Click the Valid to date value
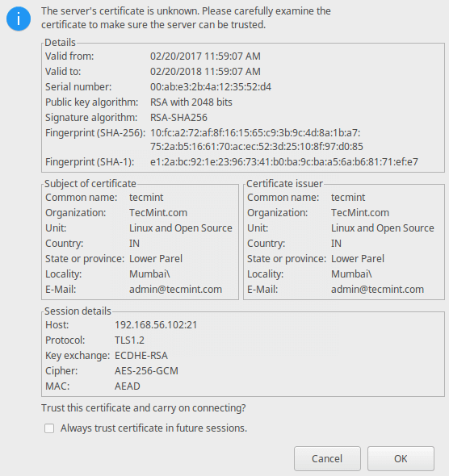Image resolution: width=449 pixels, height=476 pixels. (205, 71)
